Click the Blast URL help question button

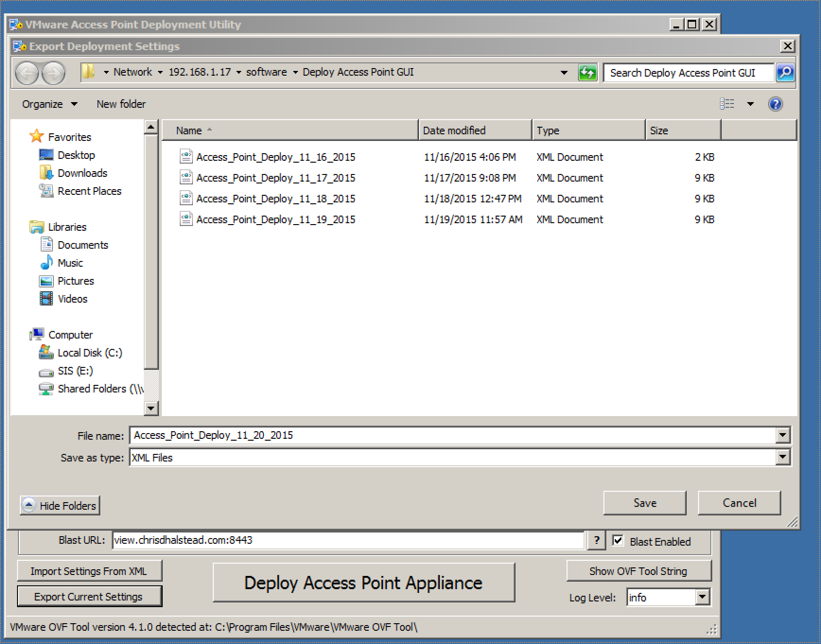click(596, 540)
